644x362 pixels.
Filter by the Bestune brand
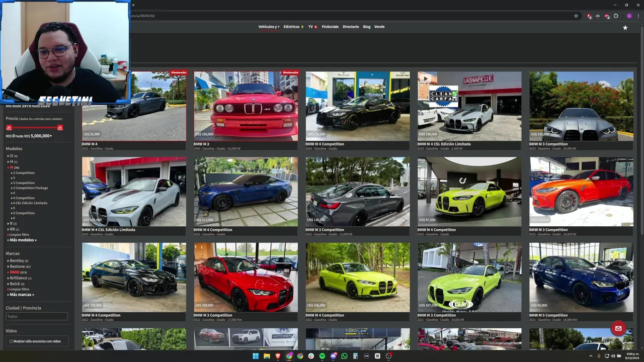[19, 266]
